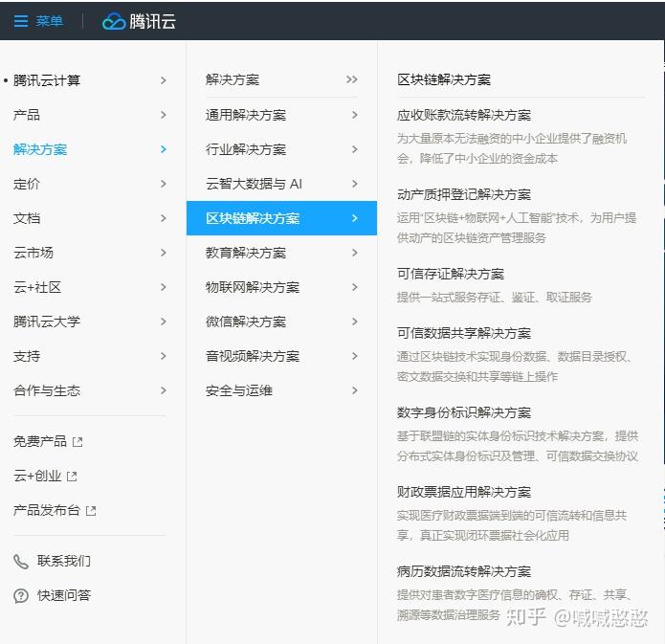This screenshot has width=665, height=644.
Task: Expand the 通用解决方案 submenu arrow
Action: pyautogui.click(x=354, y=115)
